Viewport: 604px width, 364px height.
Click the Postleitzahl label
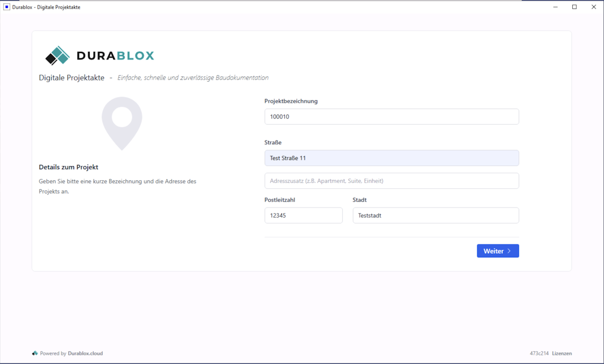click(x=279, y=200)
